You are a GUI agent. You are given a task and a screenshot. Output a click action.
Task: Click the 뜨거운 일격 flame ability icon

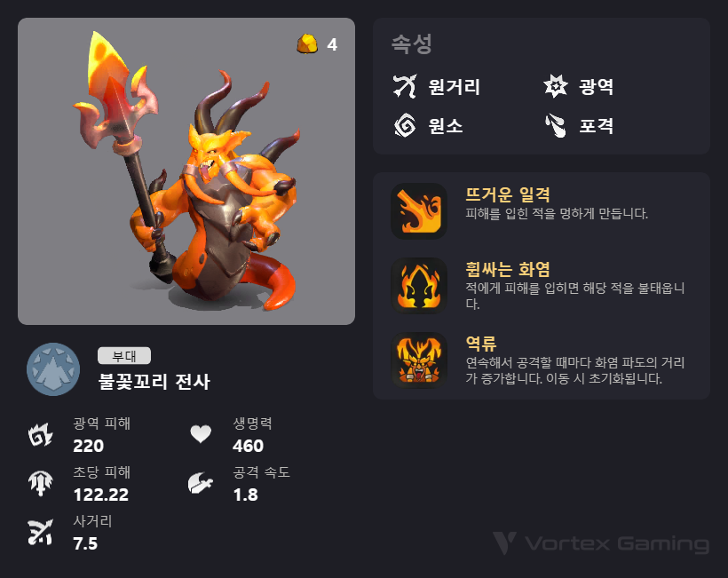point(419,211)
